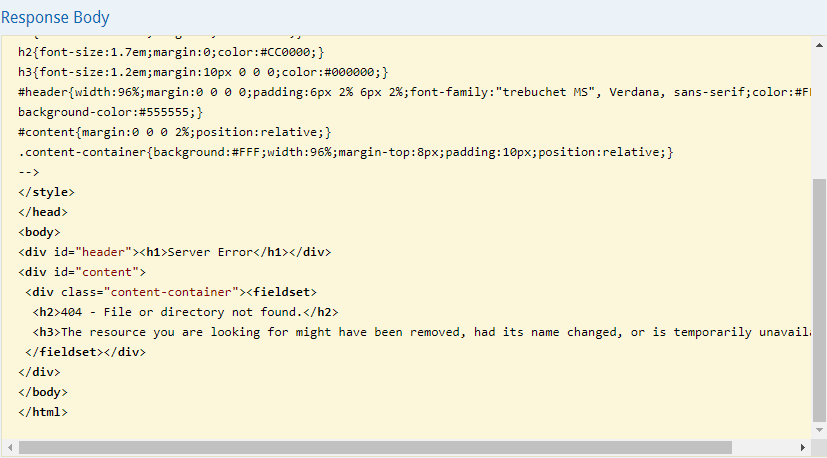827x458 pixels.
Task: Click the .content-container CSS rule line
Action: point(346,152)
